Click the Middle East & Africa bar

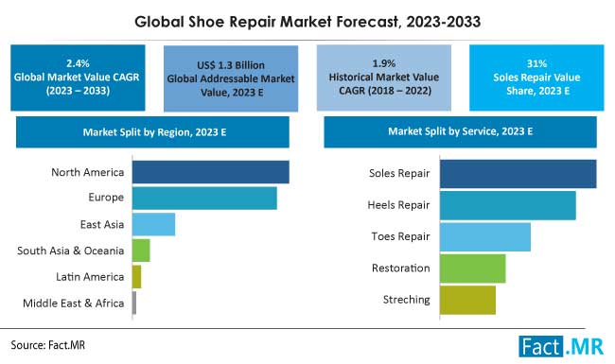click(134, 303)
